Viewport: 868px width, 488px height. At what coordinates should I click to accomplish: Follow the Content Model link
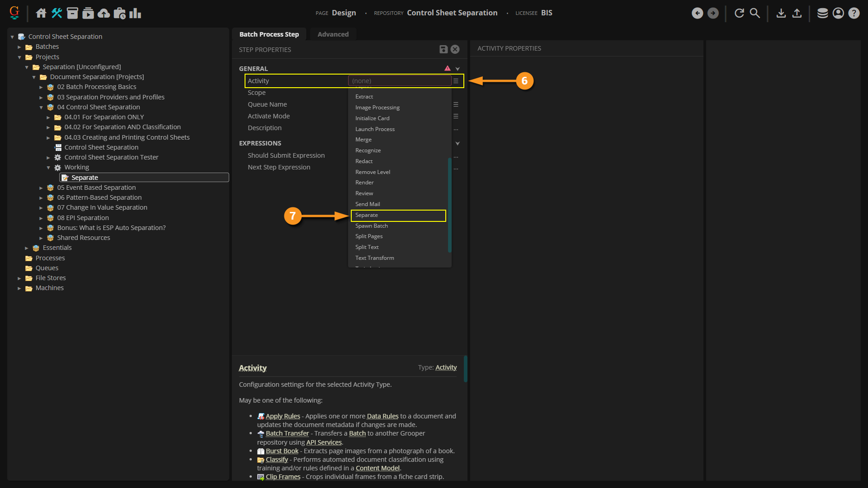coord(377,468)
